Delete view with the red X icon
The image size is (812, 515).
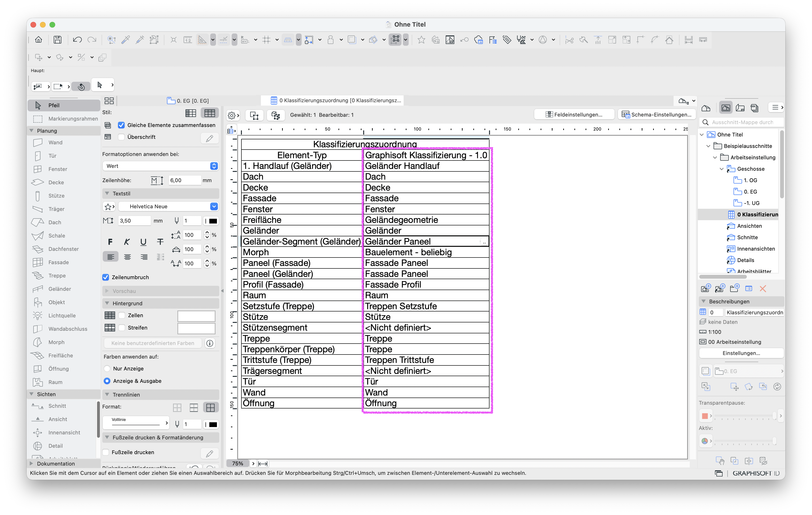pos(763,288)
